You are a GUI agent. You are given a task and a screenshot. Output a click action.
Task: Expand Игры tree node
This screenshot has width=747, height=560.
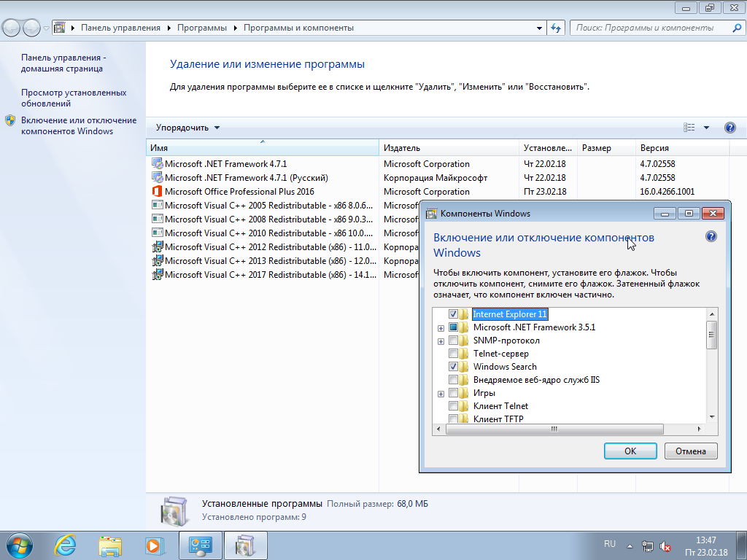tap(441, 394)
